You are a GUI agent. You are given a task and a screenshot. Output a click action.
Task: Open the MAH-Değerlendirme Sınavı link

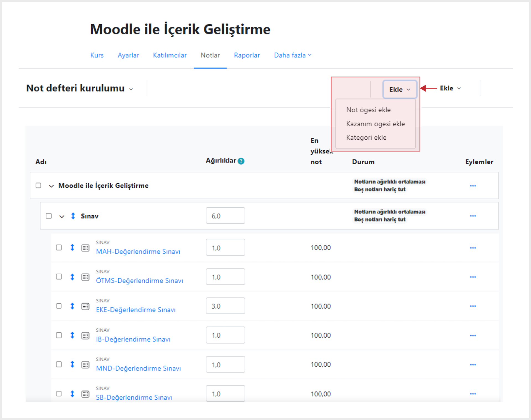(138, 252)
